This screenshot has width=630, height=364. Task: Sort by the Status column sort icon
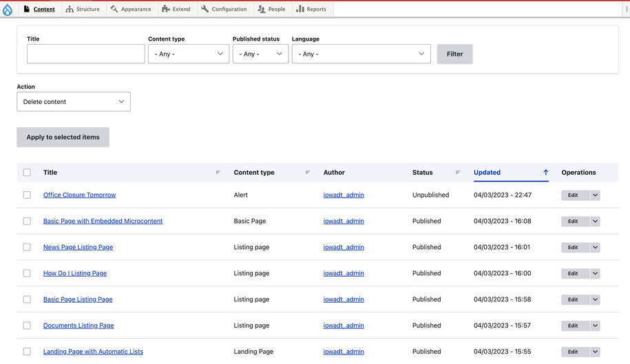pos(458,172)
